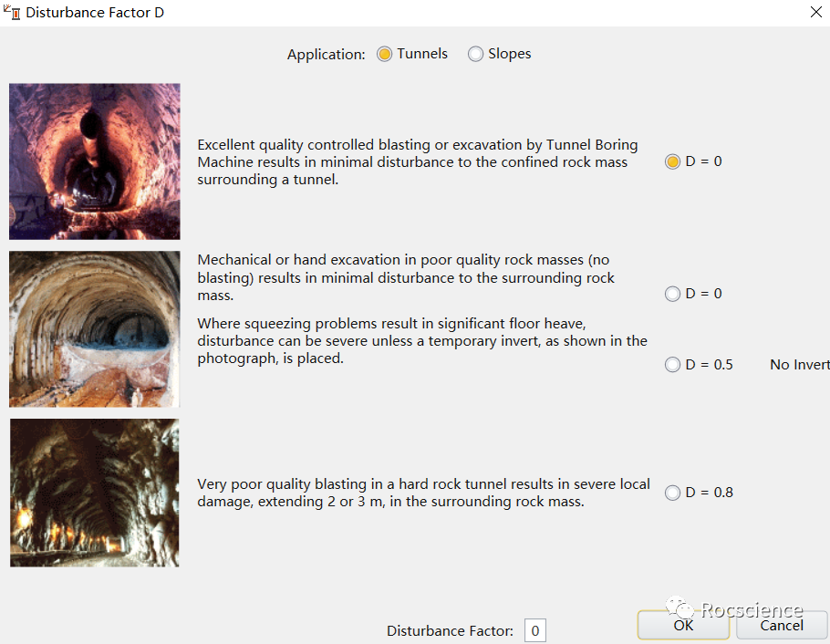Confirm with the OK button
The width and height of the screenshot is (830, 644).
[683, 625]
